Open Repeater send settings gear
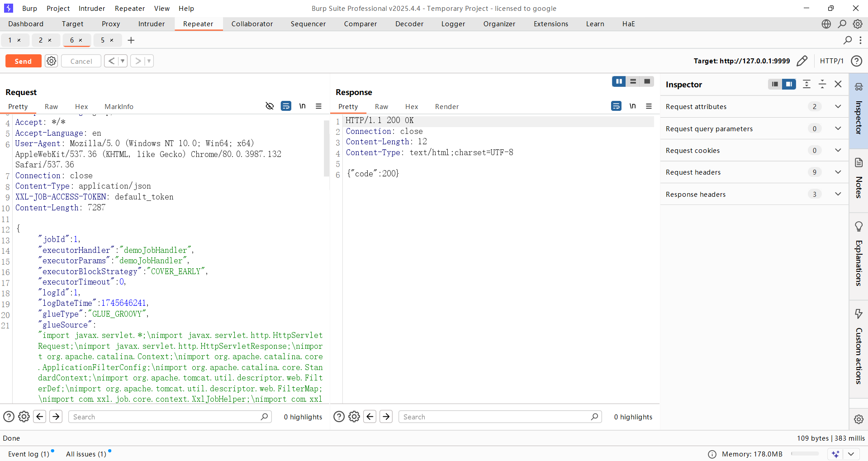 52,61
